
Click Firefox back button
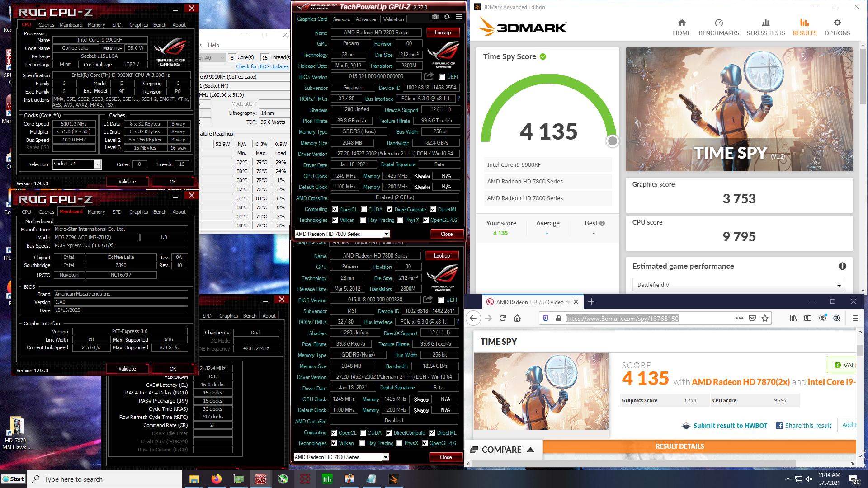[x=473, y=318]
